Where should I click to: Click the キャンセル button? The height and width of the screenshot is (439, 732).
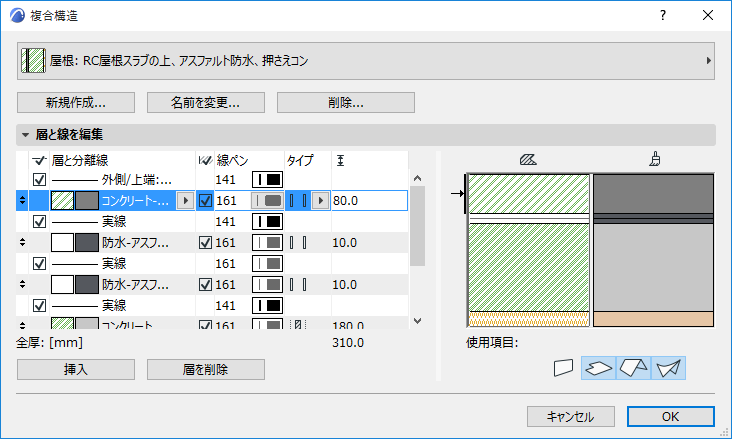570,417
